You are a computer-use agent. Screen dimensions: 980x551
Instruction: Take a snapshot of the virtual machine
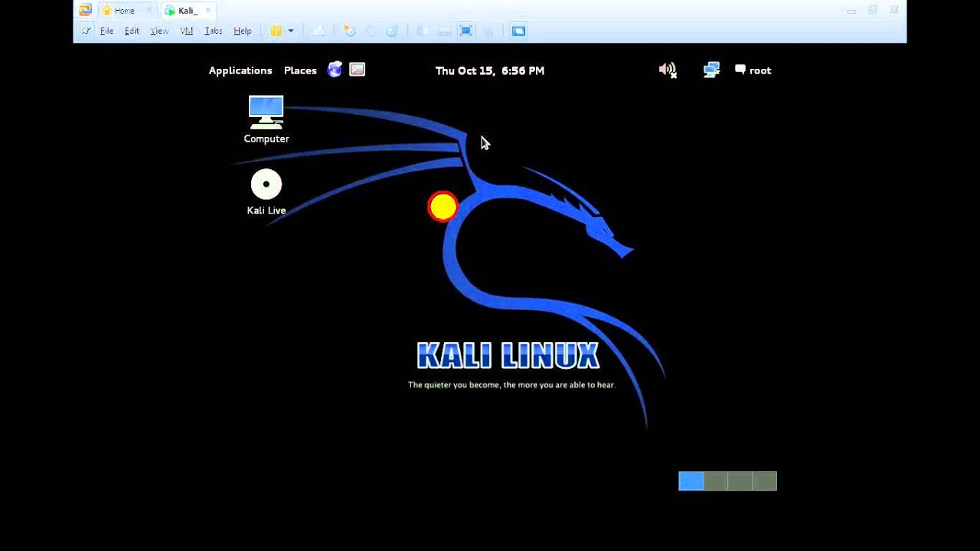[349, 31]
